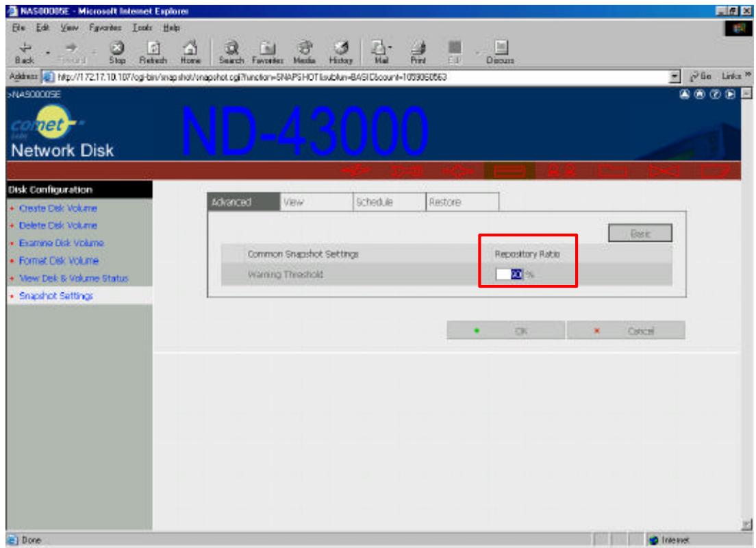Viewport: 756px width, 548px height.
Task: Click the play arrow circle icon in header
Action: (730, 94)
